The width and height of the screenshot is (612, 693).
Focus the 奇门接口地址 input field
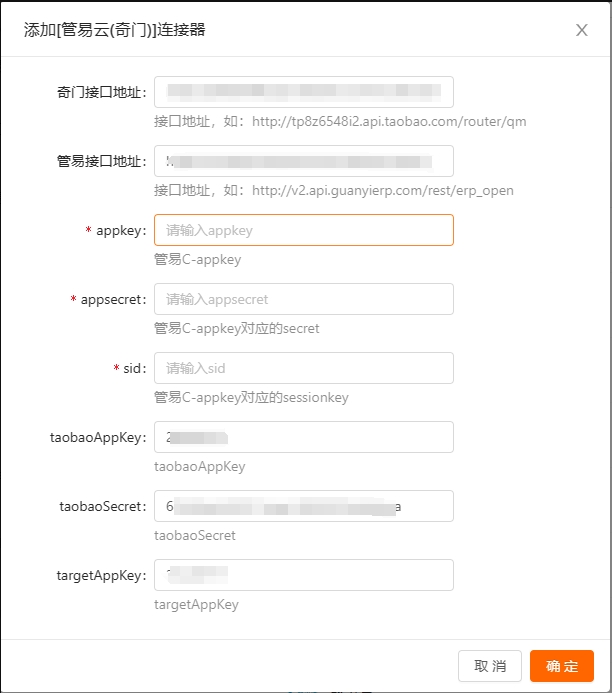tap(303, 92)
